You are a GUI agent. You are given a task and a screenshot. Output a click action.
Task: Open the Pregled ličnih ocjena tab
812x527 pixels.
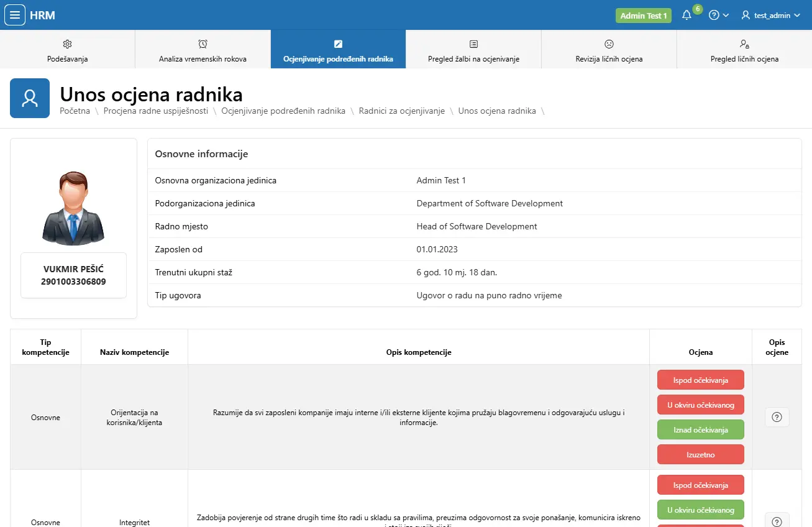[x=744, y=49]
